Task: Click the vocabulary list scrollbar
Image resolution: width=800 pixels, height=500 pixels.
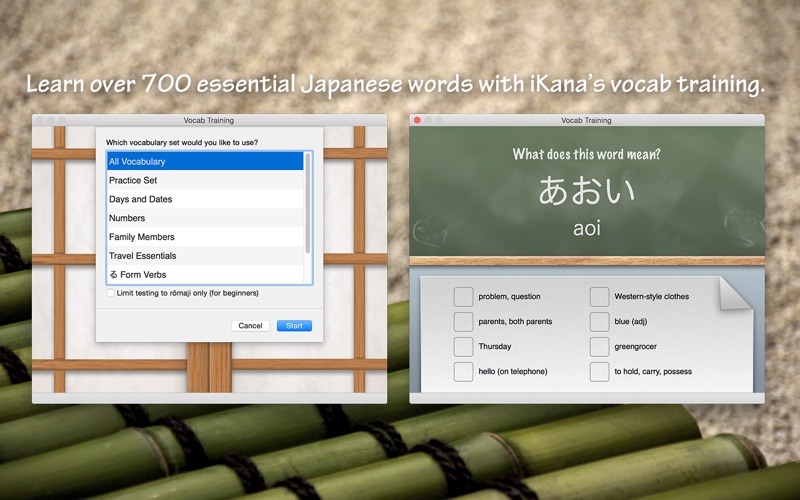Action: (308, 203)
